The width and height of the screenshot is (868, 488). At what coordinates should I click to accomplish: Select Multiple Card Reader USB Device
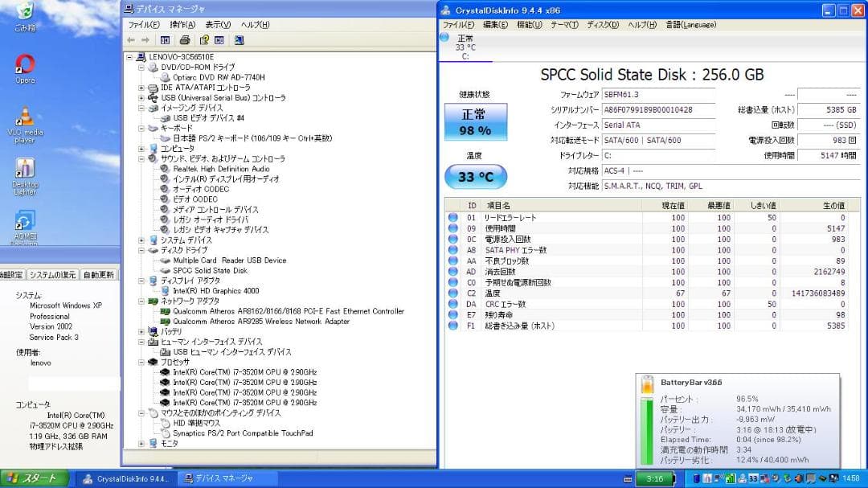click(229, 260)
